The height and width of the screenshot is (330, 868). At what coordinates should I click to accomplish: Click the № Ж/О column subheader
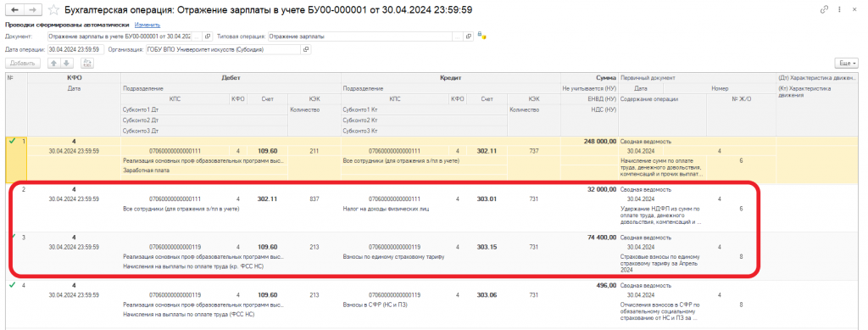point(741,99)
